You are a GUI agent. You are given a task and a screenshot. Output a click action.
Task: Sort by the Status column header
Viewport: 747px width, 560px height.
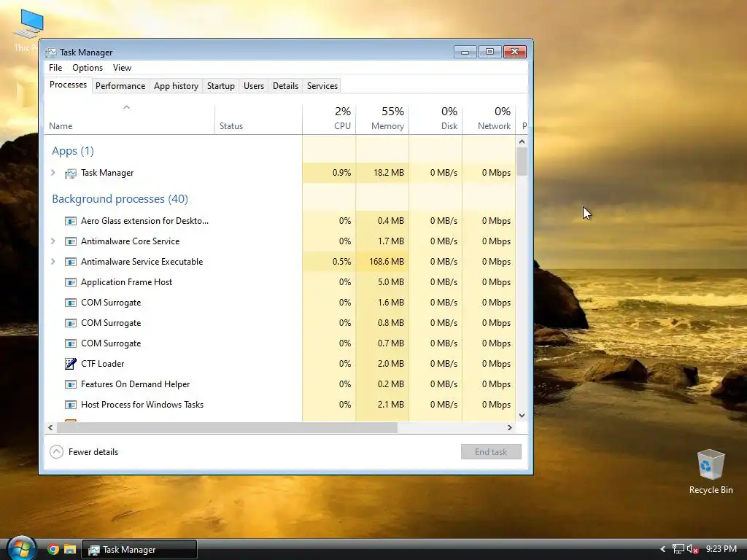(x=258, y=119)
